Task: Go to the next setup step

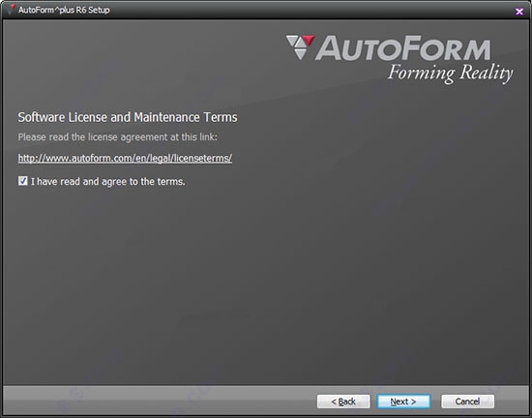Action: tap(403, 402)
